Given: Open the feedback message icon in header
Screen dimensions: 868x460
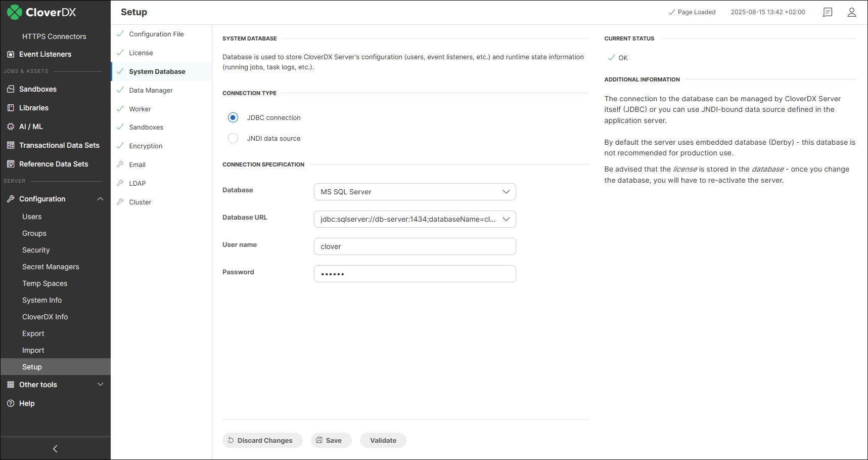Looking at the screenshot, I should coord(828,12).
